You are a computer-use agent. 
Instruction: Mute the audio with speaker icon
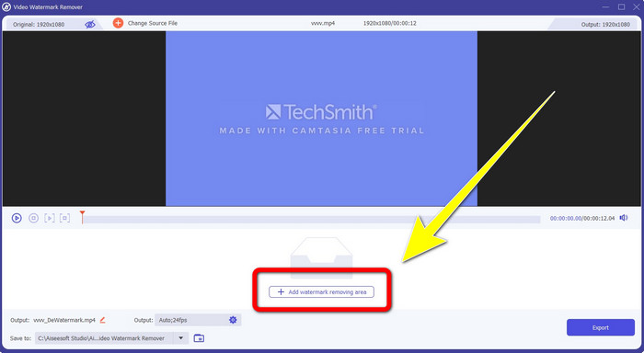tap(624, 218)
